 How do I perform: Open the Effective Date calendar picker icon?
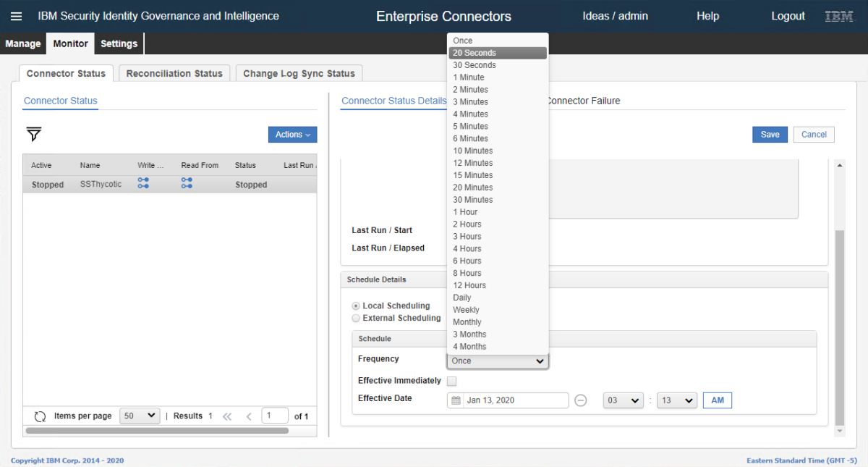tap(456, 400)
